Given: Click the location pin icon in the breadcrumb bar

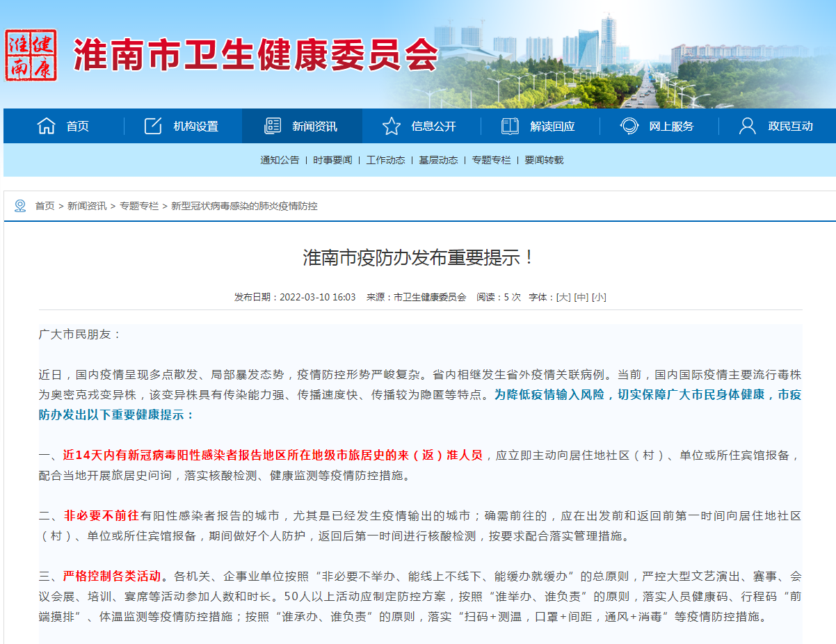Looking at the screenshot, I should tap(19, 204).
